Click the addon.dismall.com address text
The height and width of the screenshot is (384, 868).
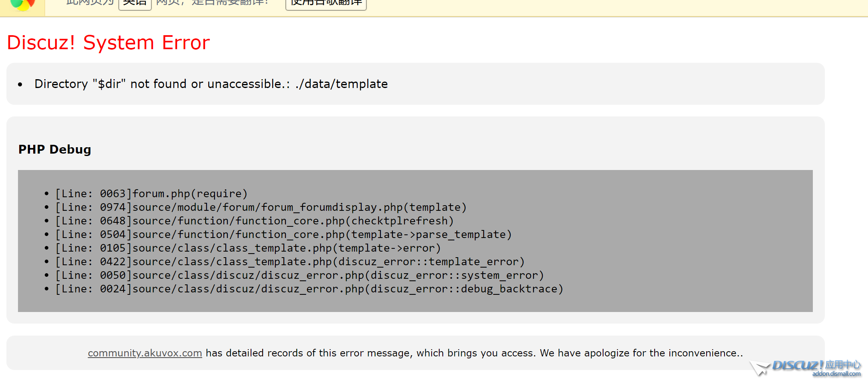tap(836, 374)
